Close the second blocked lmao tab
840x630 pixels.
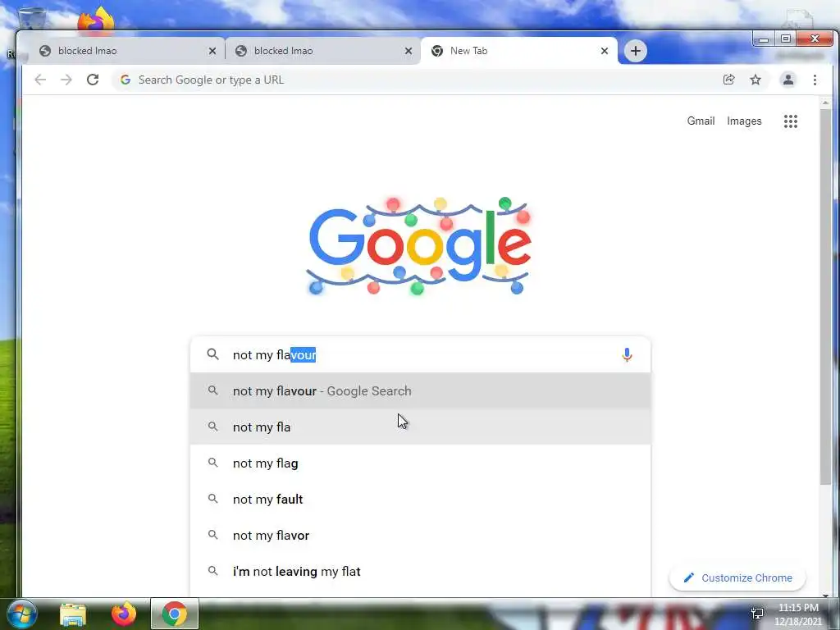(x=409, y=51)
